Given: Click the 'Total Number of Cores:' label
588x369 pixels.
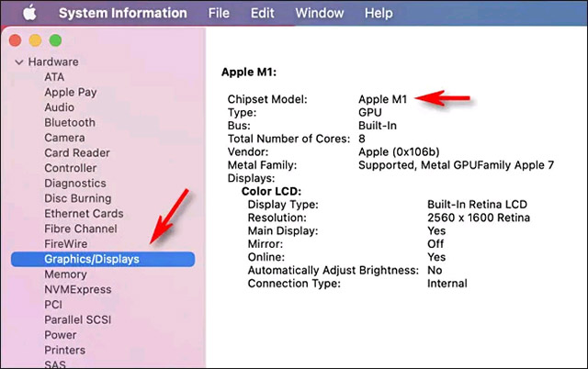Looking at the screenshot, I should [x=288, y=139].
